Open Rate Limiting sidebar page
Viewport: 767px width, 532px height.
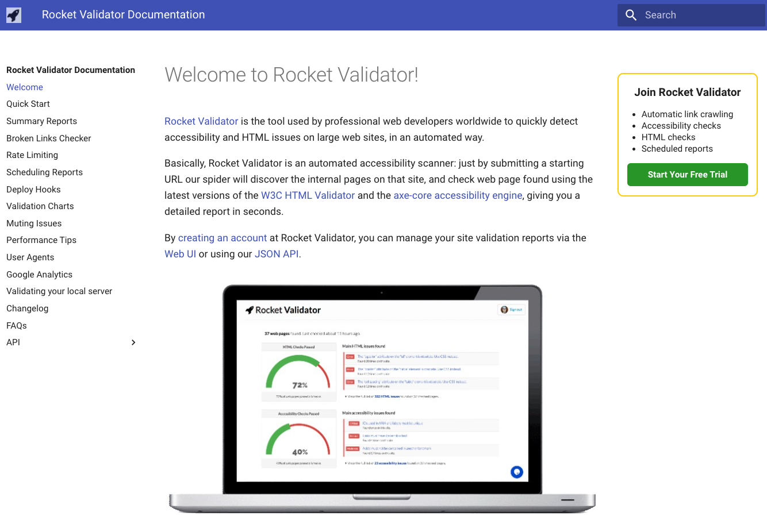[32, 155]
